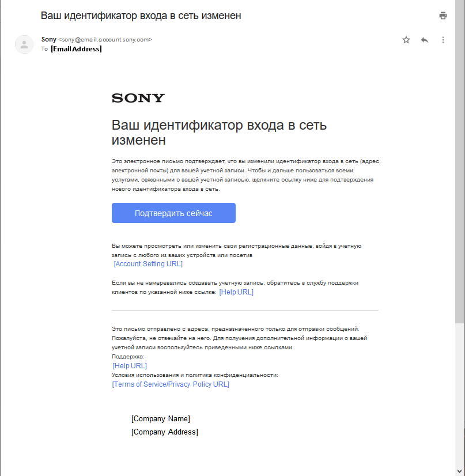The height and width of the screenshot is (476, 465).
Task: Click the sender avatar icon
Action: (24, 44)
